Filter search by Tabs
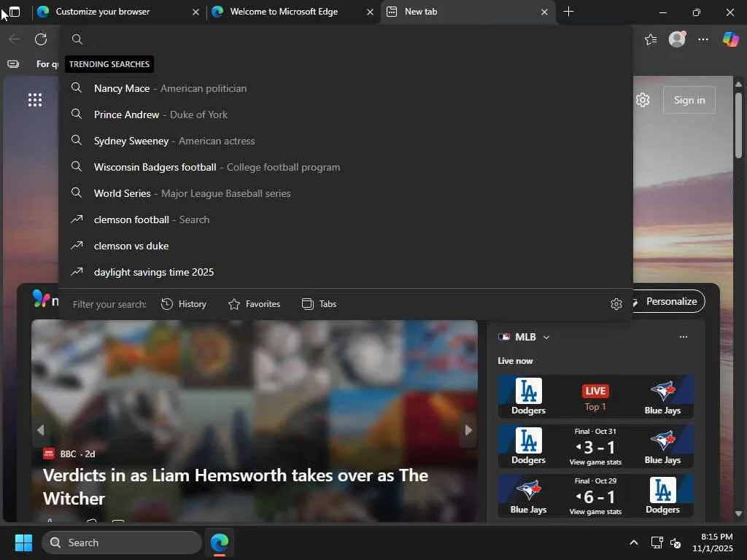 (x=320, y=304)
